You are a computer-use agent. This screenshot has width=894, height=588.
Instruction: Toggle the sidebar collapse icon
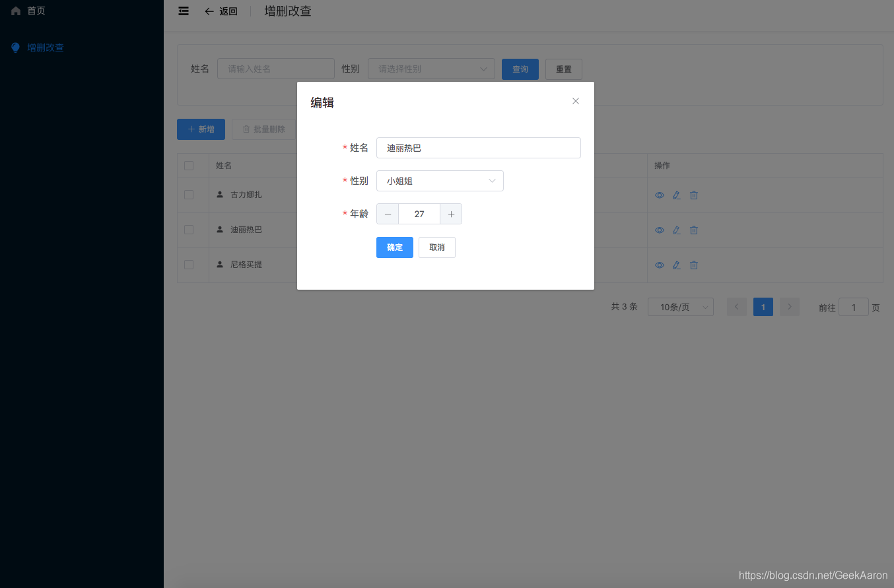[x=184, y=11]
